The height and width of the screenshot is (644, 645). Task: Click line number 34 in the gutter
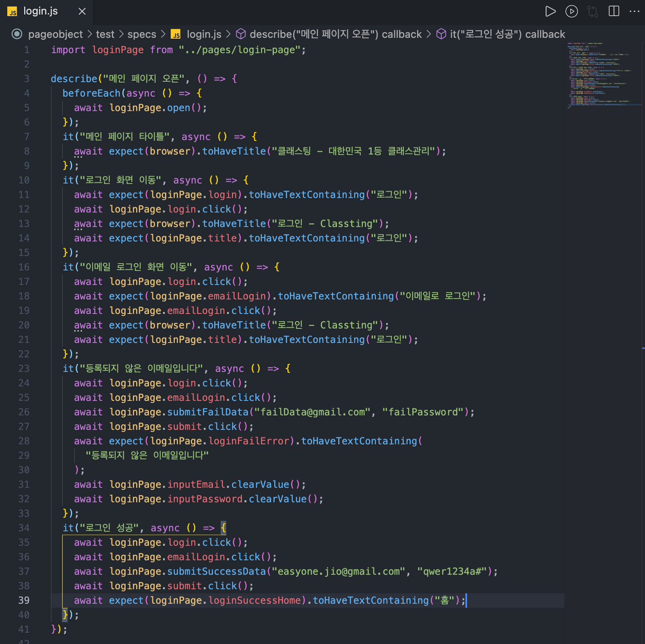tap(24, 528)
